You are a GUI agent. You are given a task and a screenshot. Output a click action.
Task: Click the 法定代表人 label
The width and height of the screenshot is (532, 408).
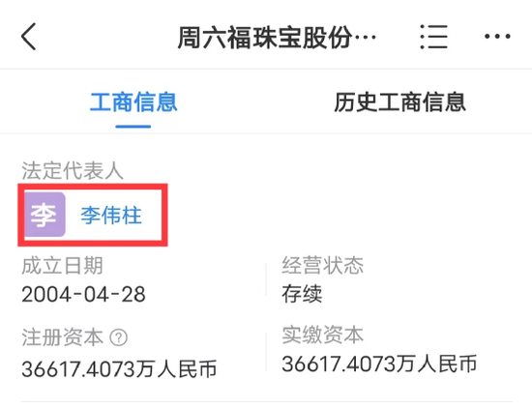pyautogui.click(x=73, y=170)
